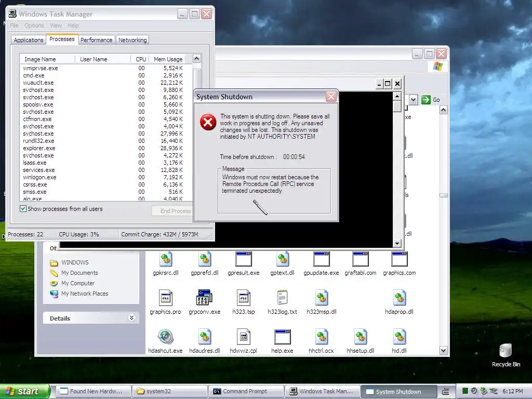The image size is (532, 399).
Task: Switch to the system32 taskbar button
Action: [170, 391]
